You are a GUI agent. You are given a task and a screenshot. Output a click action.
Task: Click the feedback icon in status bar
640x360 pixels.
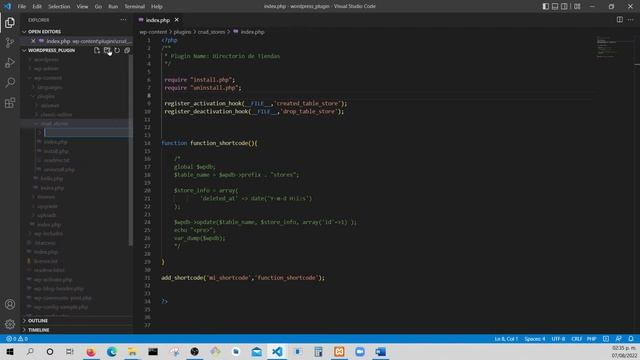pos(619,339)
